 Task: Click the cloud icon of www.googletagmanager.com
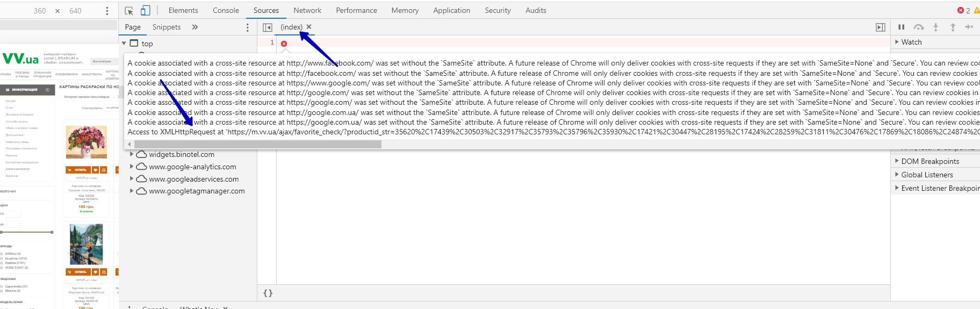[141, 191]
